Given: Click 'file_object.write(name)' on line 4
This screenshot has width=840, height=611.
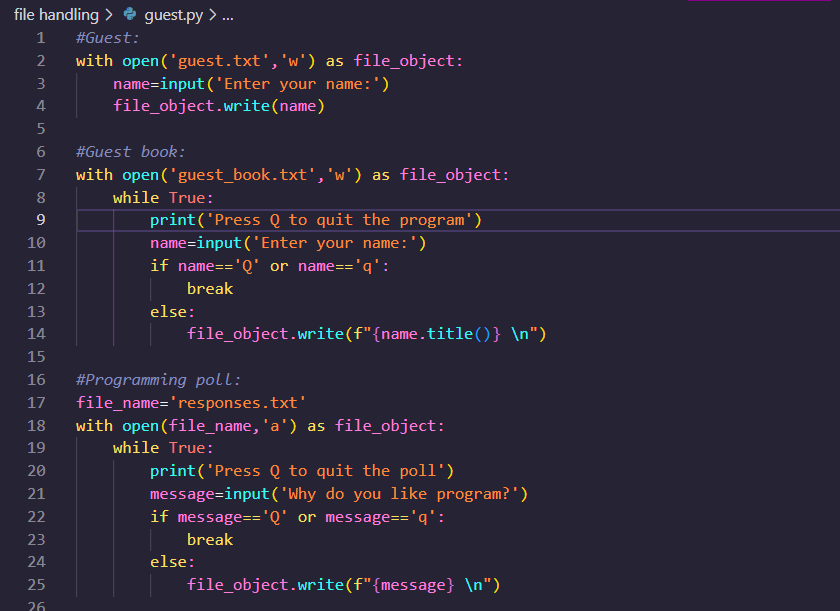Looking at the screenshot, I should (219, 106).
